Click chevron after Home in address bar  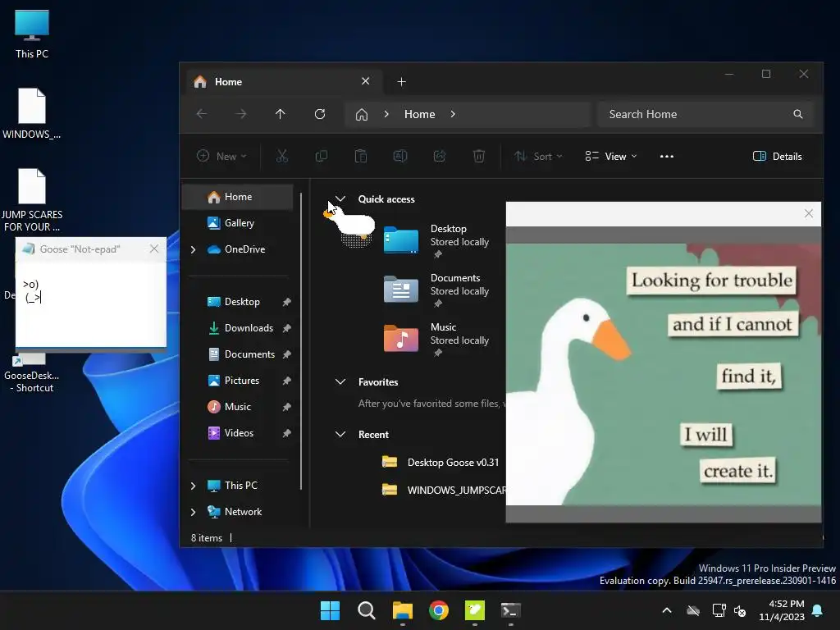point(453,114)
